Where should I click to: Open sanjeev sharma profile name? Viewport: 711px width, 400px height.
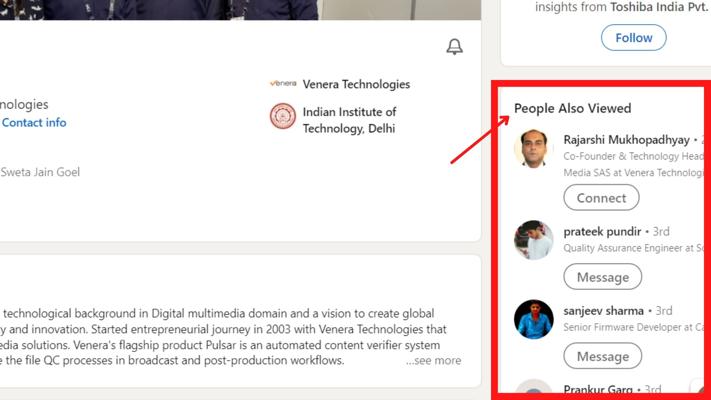click(604, 311)
